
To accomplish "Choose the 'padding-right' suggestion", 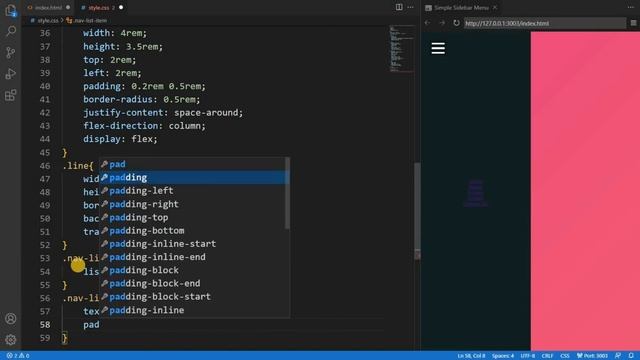I will pyautogui.click(x=194, y=204).
